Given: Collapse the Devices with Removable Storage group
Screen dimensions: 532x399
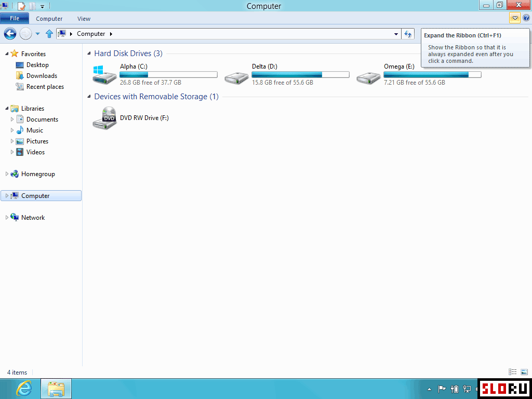Looking at the screenshot, I should coord(89,97).
